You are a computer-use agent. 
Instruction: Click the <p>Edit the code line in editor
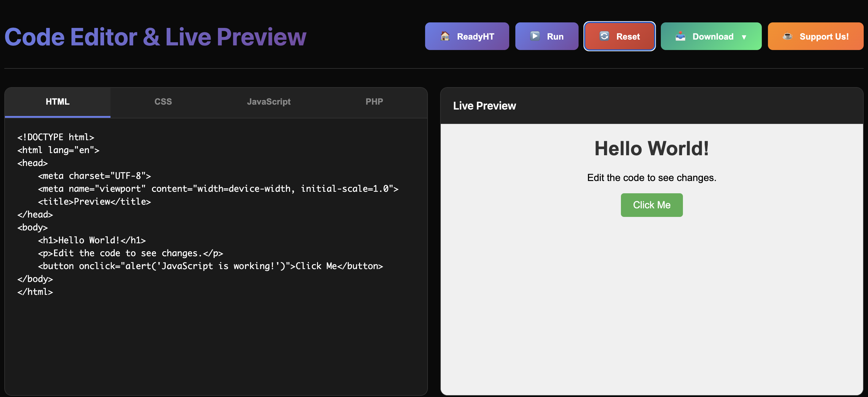[130, 253]
